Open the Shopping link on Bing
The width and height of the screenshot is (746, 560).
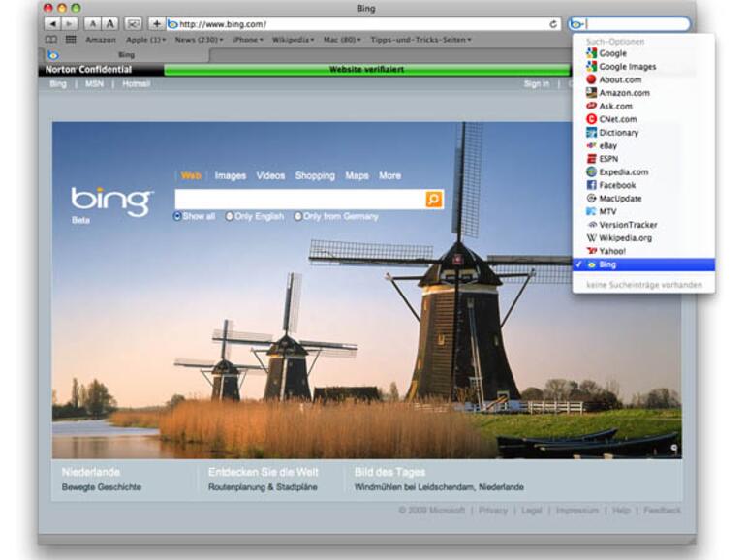click(315, 175)
